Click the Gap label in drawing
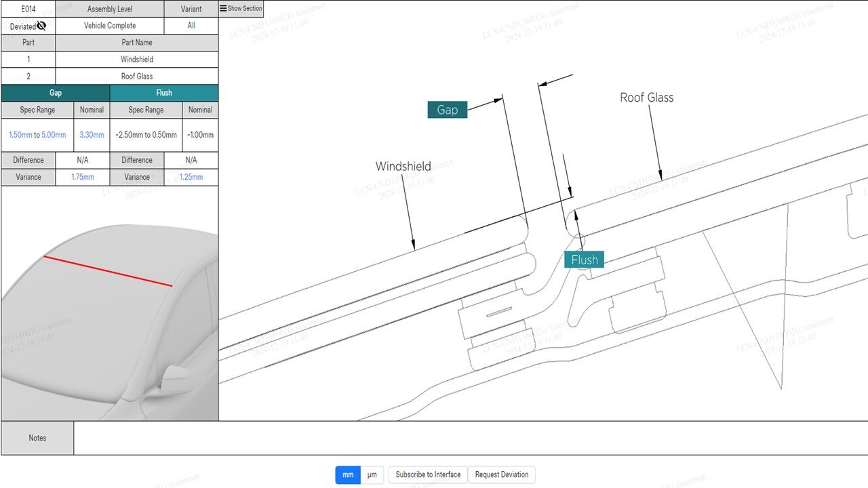Screen dimensions: 868x488 tap(447, 110)
